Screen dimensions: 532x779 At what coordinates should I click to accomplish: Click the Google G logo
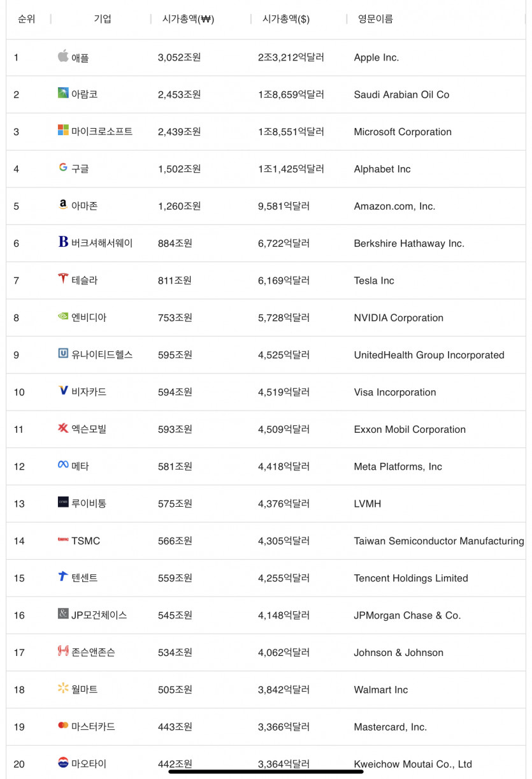pos(63,167)
